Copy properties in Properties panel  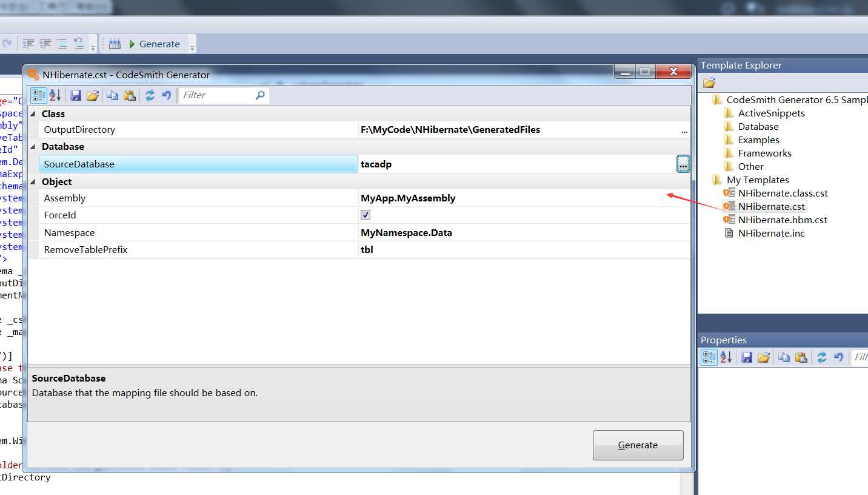[x=784, y=357]
